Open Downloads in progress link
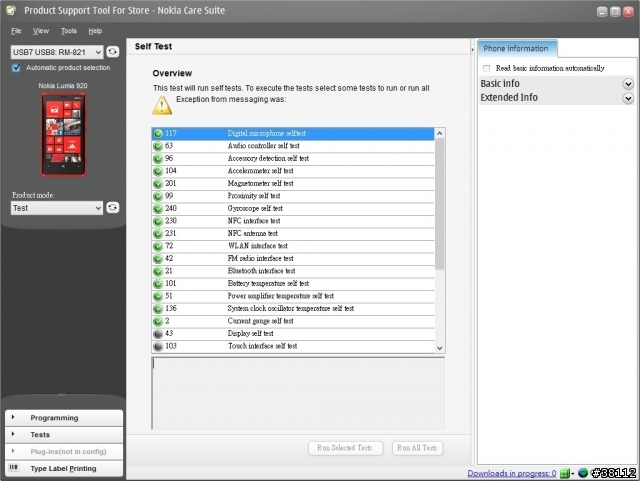This screenshot has height=481, width=640. tap(511, 473)
